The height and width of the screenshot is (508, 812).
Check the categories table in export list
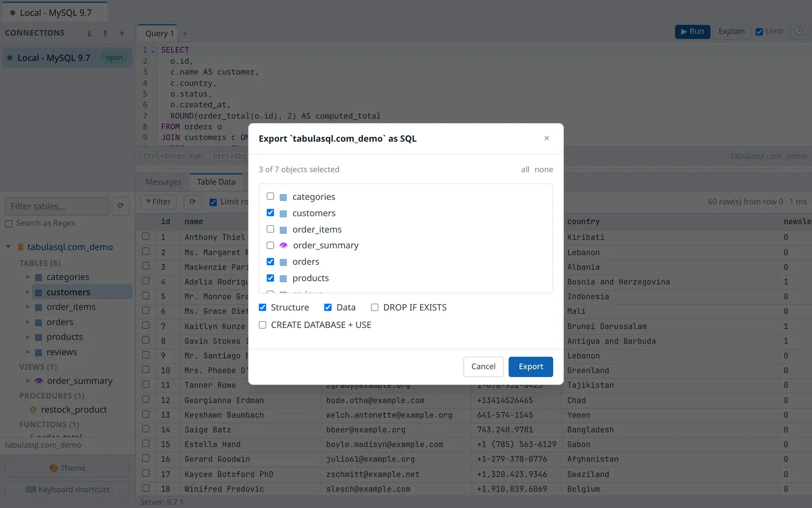270,196
